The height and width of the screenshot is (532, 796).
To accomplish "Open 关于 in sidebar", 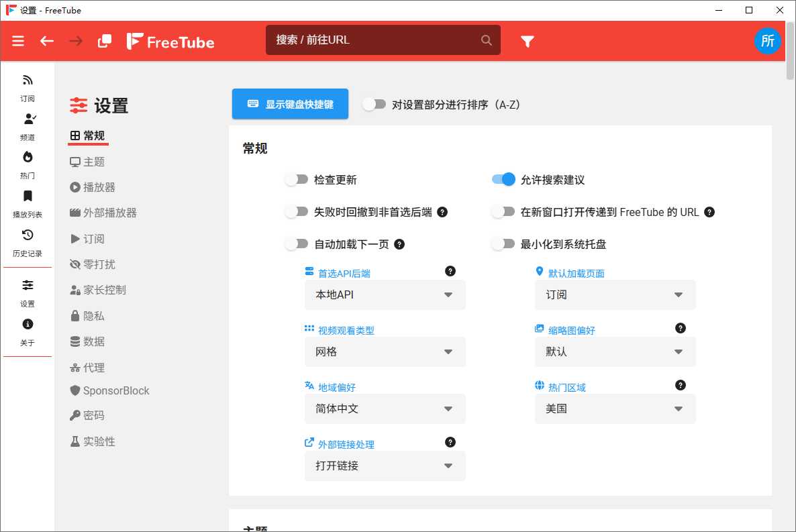I will coord(28,332).
